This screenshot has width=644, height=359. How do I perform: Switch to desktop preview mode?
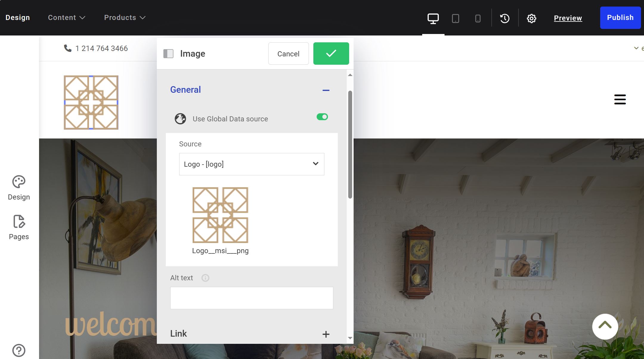[433, 18]
